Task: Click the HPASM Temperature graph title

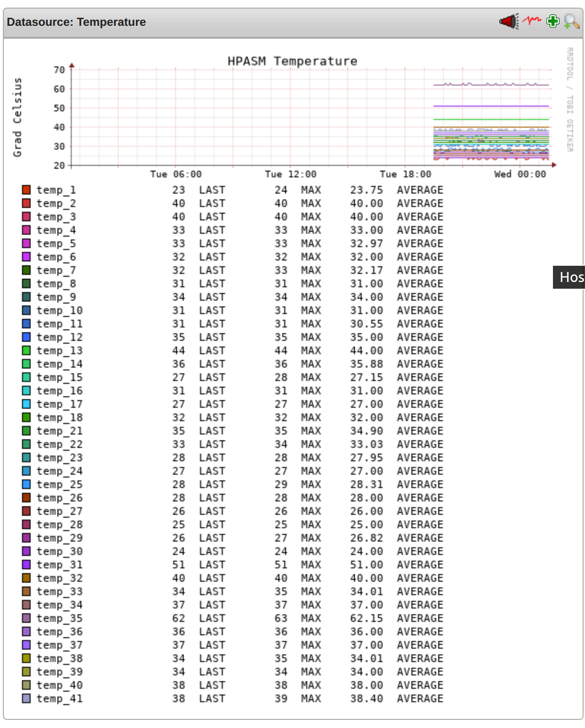Action: pos(292,61)
